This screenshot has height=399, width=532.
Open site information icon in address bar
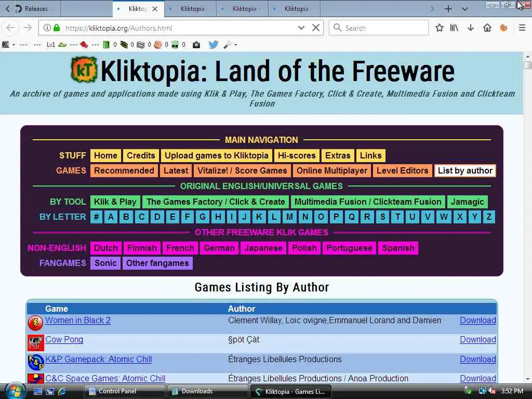pos(47,28)
